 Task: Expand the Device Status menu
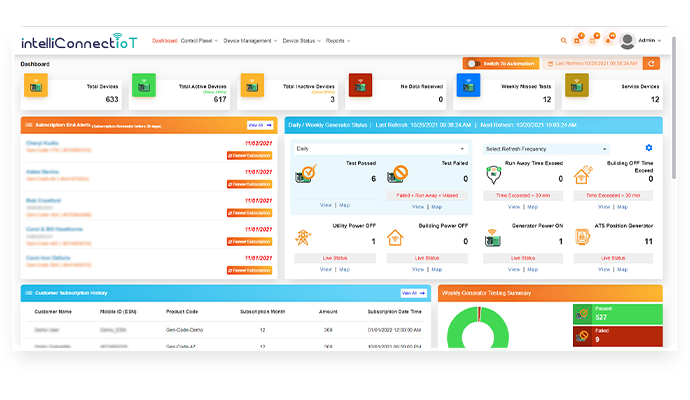pos(301,40)
